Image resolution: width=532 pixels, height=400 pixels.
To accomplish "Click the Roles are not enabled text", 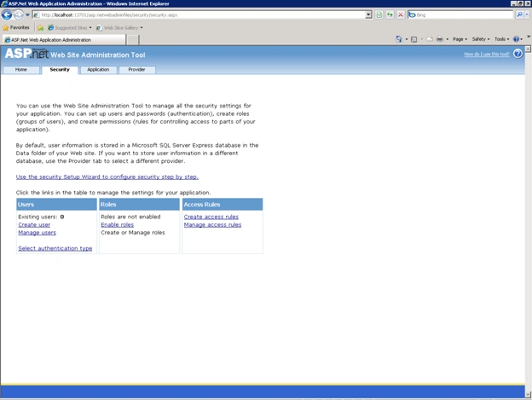I will pos(130,217).
